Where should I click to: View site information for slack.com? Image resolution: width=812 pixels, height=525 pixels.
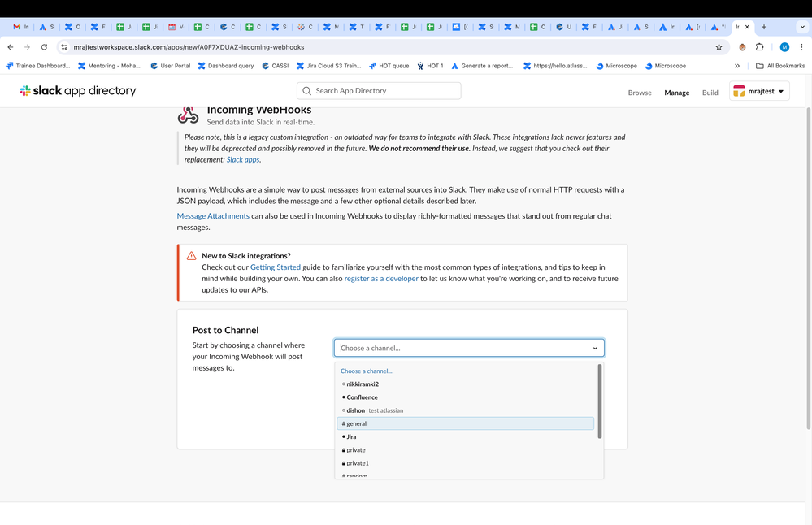(x=64, y=47)
